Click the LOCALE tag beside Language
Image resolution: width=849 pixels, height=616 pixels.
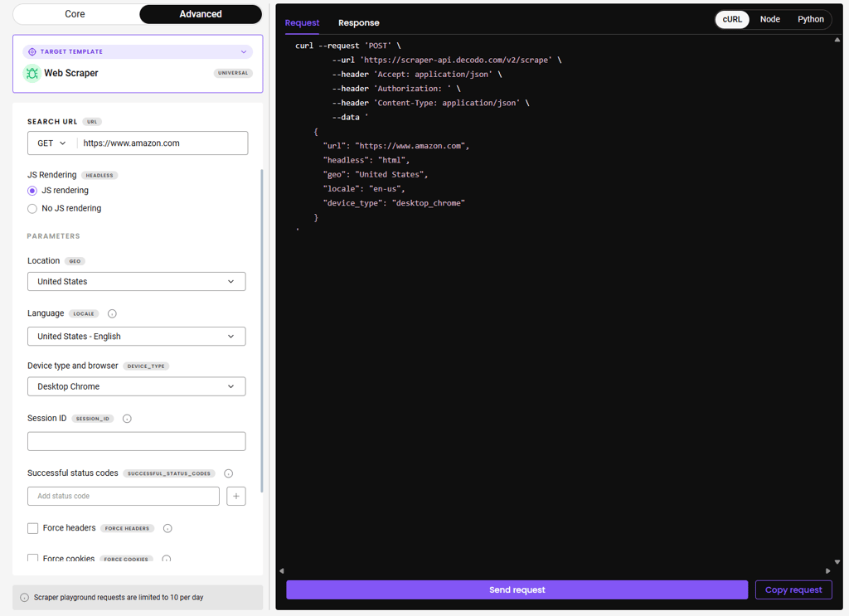coord(84,313)
